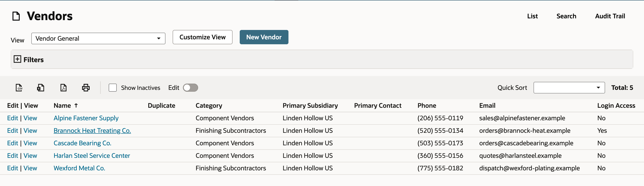Sort by the Primary Subsidiary column header

tap(310, 106)
